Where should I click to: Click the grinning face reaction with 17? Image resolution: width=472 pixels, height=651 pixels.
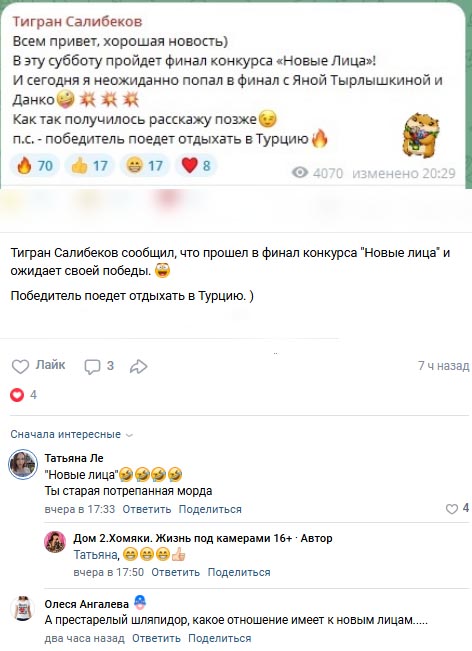click(144, 166)
